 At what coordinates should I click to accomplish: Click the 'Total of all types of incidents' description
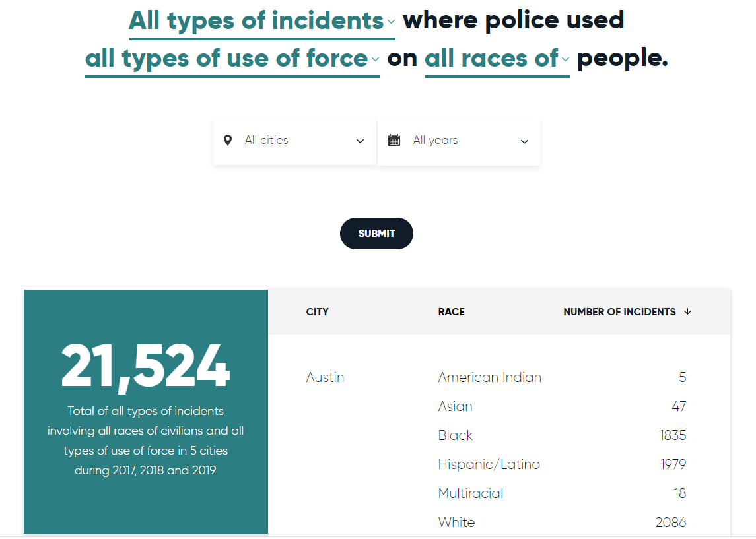click(146, 441)
